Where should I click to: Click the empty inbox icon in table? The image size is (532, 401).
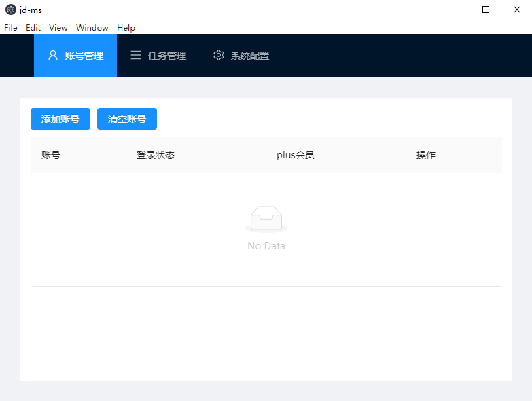[266, 220]
